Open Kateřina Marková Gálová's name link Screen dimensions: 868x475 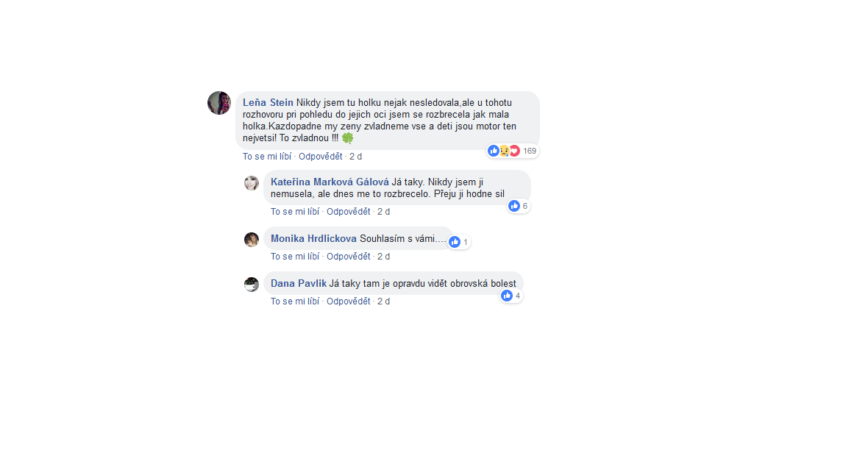pyautogui.click(x=330, y=182)
